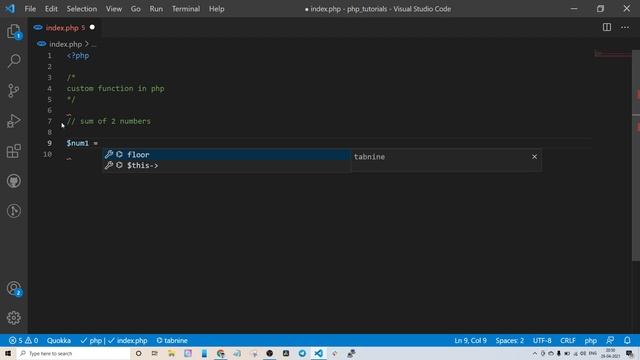
Task: Open the Extensions view
Action: pos(13,151)
